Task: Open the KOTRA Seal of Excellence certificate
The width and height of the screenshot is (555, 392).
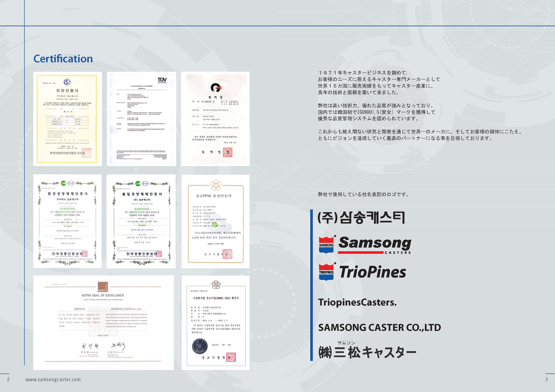Action: [x=103, y=323]
